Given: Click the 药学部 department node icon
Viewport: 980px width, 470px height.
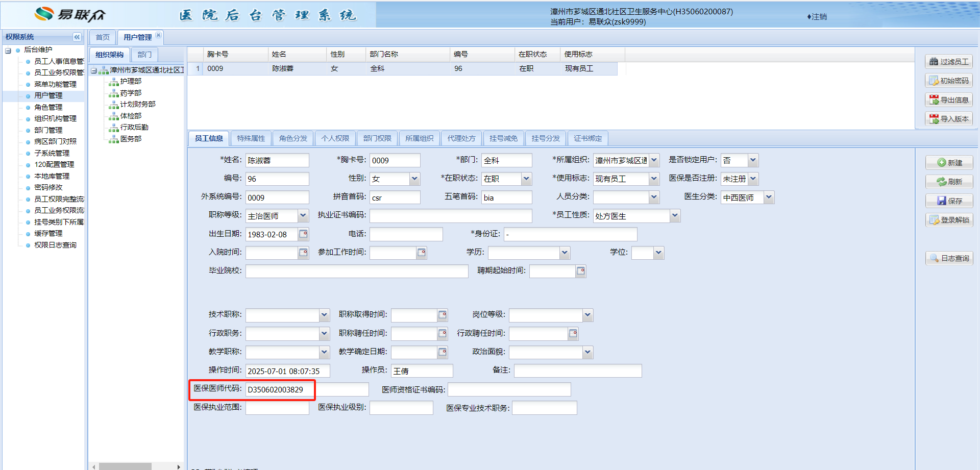Looking at the screenshot, I should 114,93.
